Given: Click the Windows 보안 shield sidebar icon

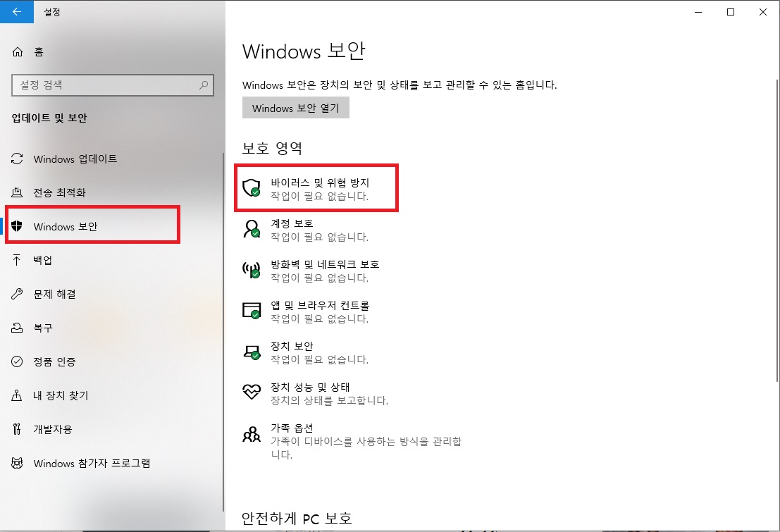Looking at the screenshot, I should click(x=17, y=226).
